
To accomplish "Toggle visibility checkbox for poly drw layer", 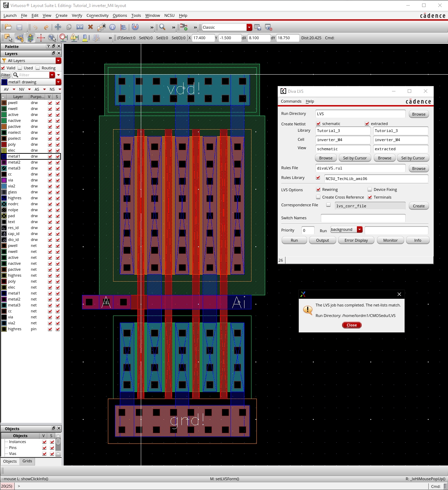I will (x=50, y=144).
